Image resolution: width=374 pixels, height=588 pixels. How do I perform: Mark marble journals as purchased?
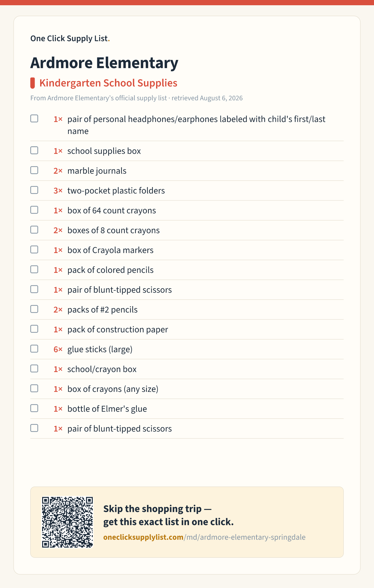(x=34, y=170)
